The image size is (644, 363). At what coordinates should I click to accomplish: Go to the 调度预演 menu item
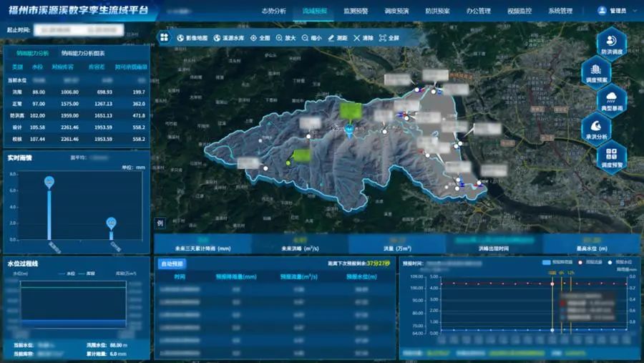click(396, 11)
